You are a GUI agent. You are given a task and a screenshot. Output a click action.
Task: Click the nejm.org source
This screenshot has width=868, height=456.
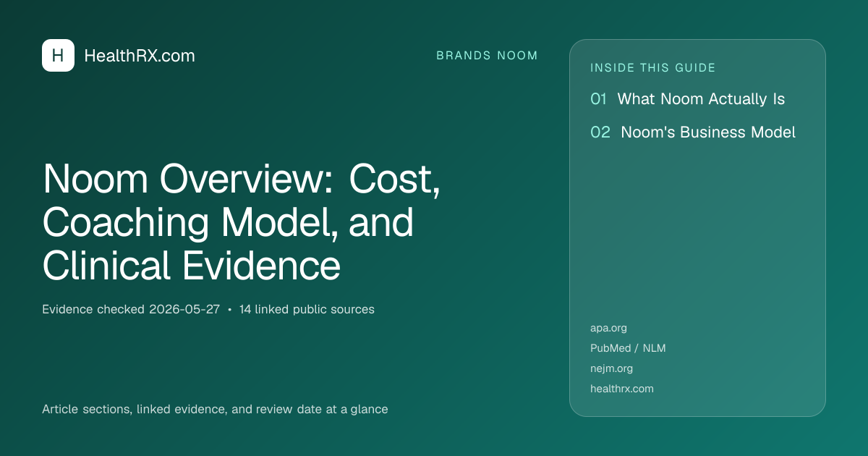click(611, 368)
